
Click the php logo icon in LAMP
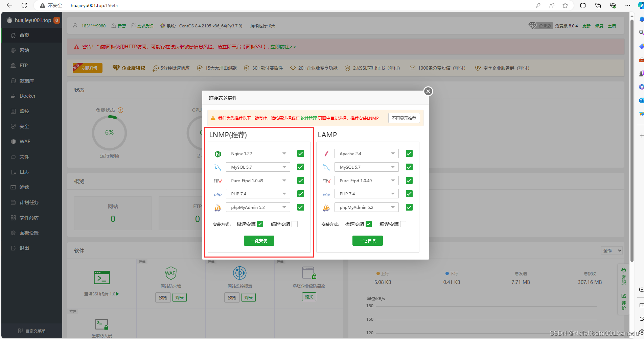pyautogui.click(x=326, y=194)
